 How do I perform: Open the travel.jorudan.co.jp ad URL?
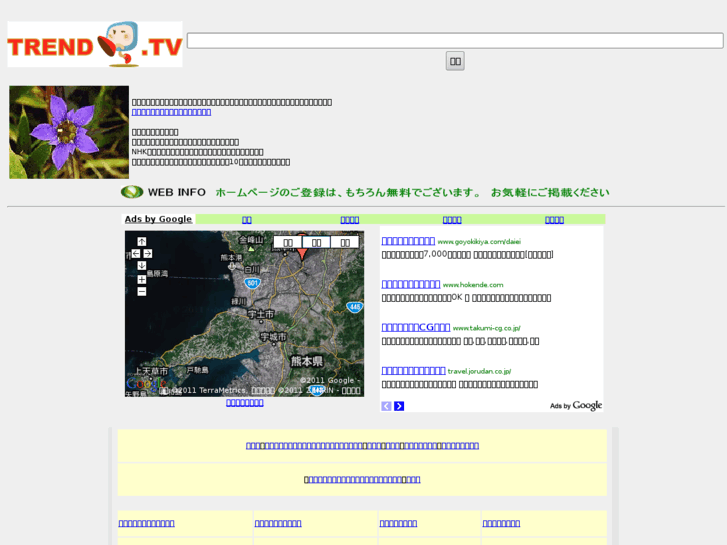[479, 371]
